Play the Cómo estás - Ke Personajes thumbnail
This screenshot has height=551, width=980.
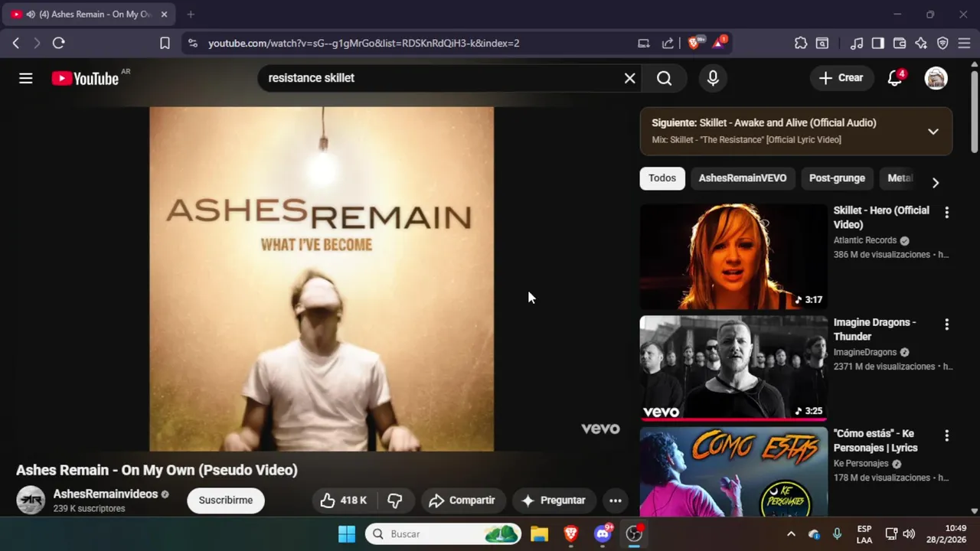tap(733, 472)
